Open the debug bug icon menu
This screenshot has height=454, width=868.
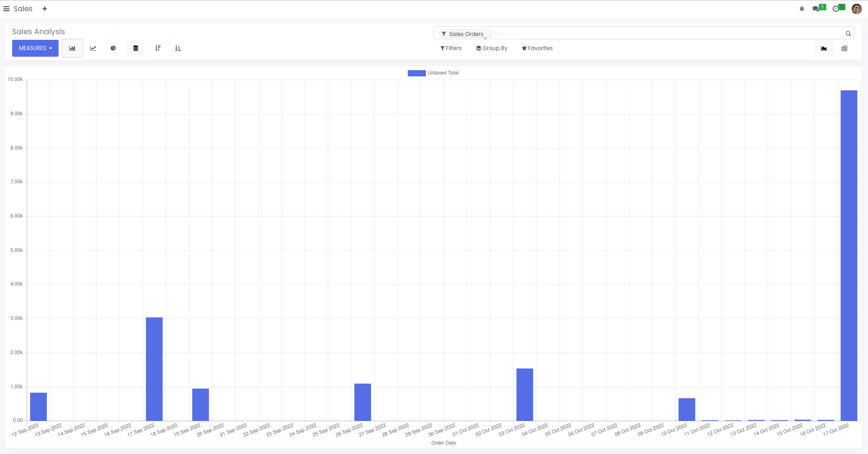pyautogui.click(x=802, y=9)
